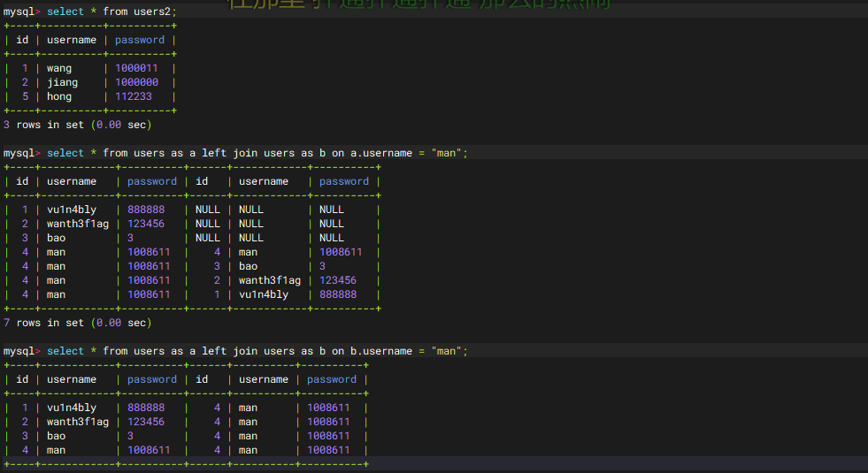The height and width of the screenshot is (473, 868).
Task: Select password value 1000000
Action: pos(136,82)
